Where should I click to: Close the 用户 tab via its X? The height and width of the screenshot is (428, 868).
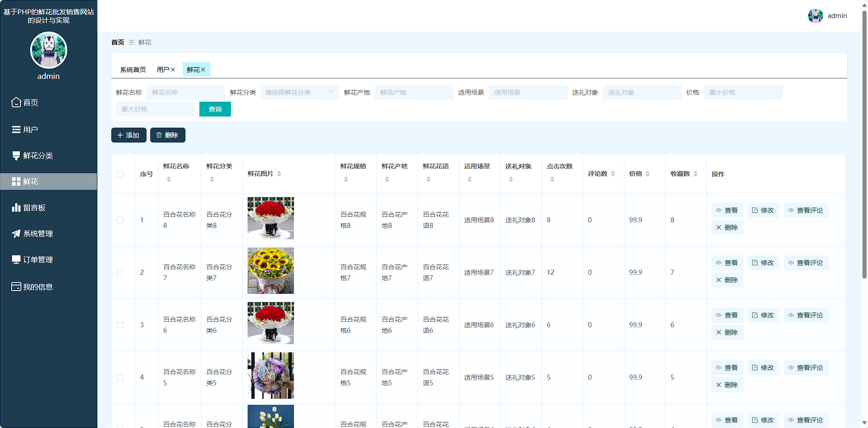point(173,70)
